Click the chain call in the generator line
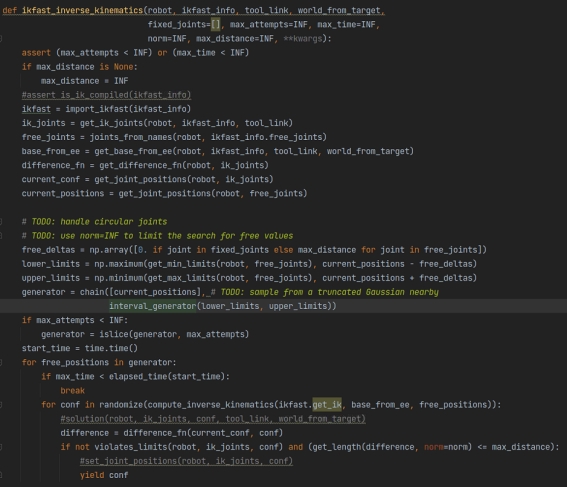The height and width of the screenshot is (488, 567). 92,292
